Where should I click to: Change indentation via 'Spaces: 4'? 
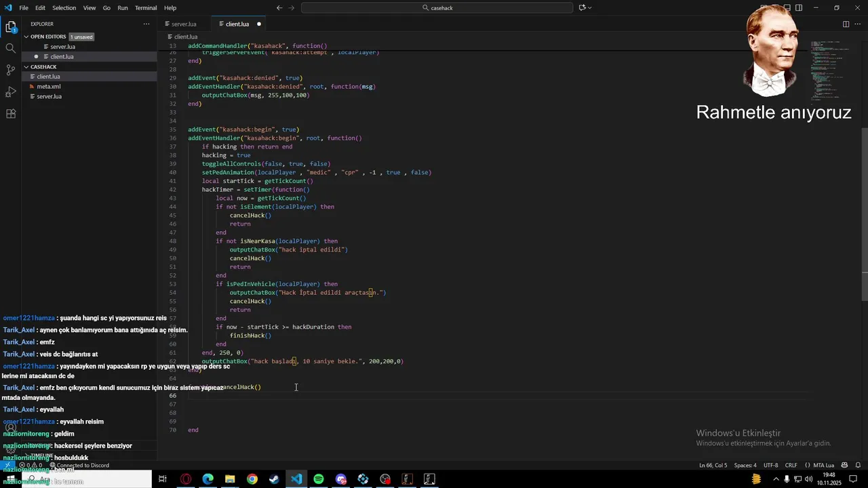point(745,466)
